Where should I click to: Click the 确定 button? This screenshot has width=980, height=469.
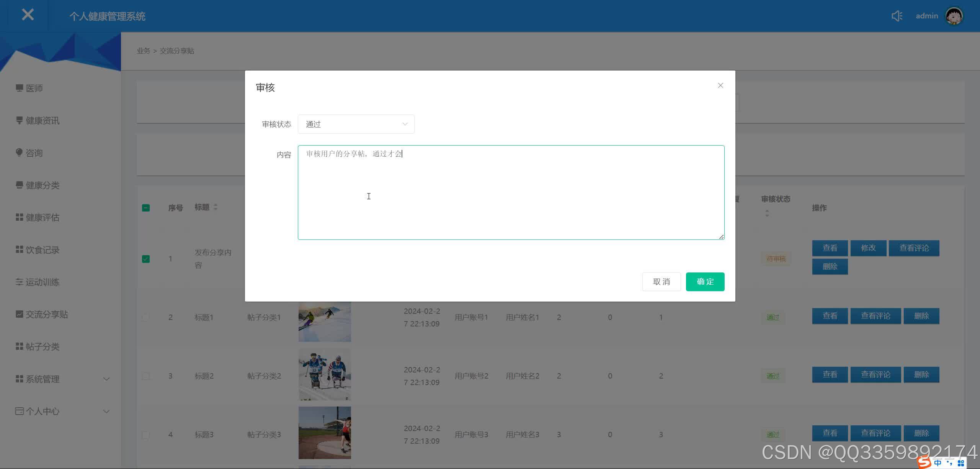coord(705,282)
